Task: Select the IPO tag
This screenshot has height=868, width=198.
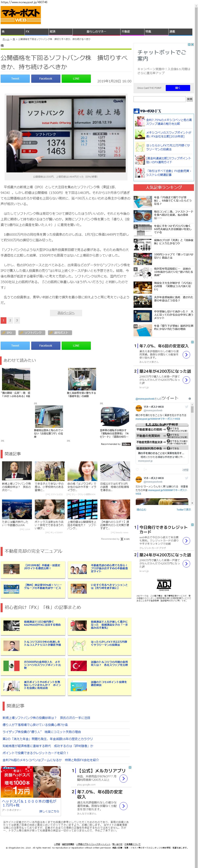Action: coord(8,333)
